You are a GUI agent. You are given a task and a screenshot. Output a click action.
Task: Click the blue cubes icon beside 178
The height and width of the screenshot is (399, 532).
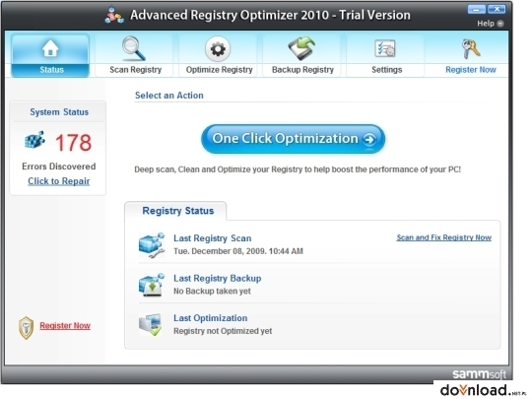[x=34, y=140]
